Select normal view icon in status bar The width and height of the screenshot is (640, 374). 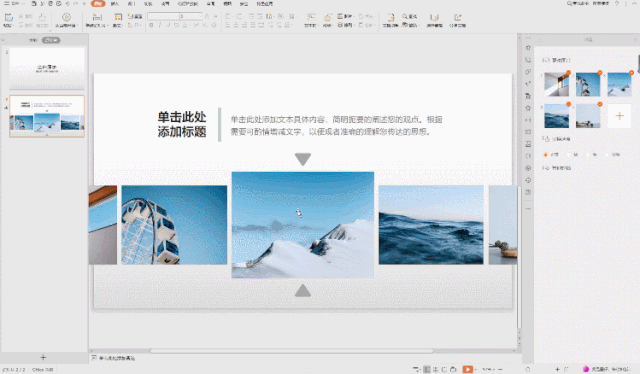pos(427,369)
